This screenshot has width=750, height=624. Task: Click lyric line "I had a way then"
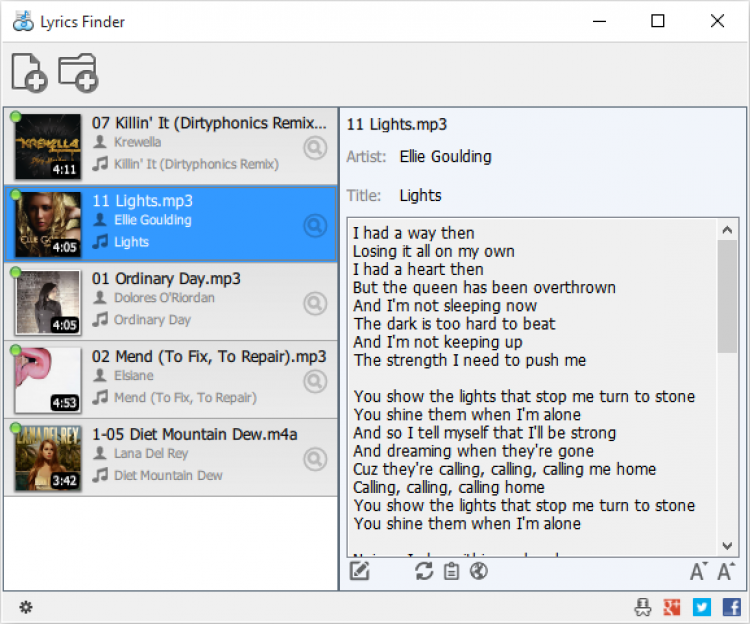click(414, 233)
